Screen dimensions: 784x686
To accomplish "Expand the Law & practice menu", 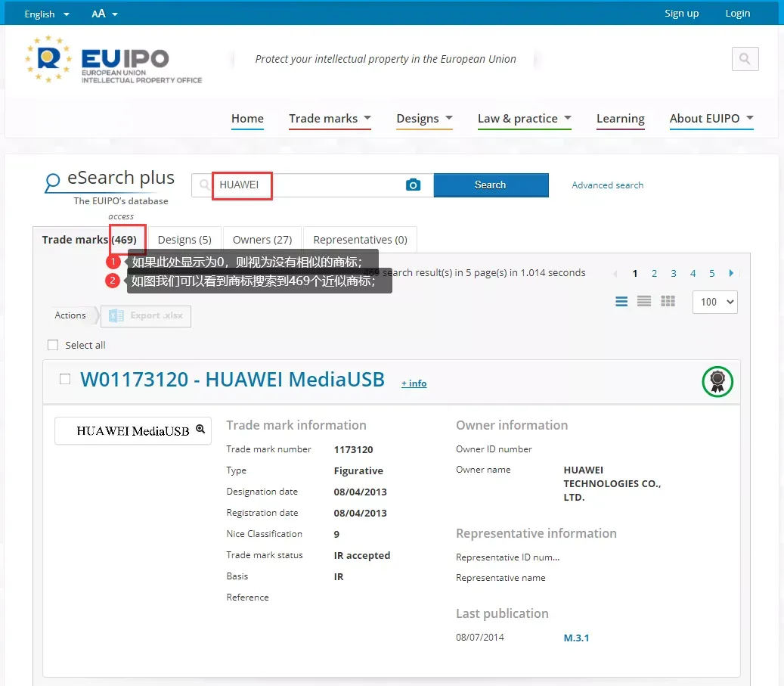I will point(525,119).
